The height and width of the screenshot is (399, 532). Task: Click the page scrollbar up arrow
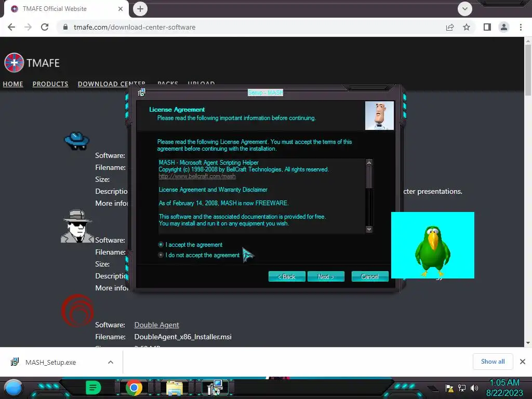tap(528, 41)
